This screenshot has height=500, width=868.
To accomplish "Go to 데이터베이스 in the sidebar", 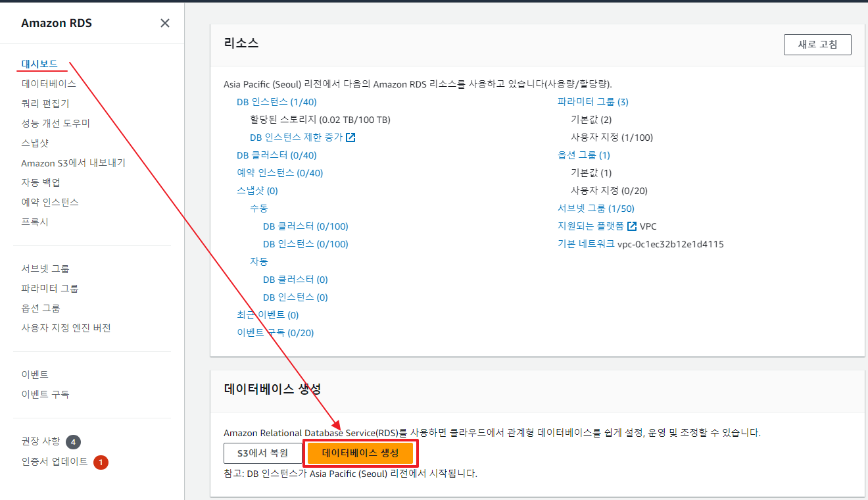I will (49, 84).
